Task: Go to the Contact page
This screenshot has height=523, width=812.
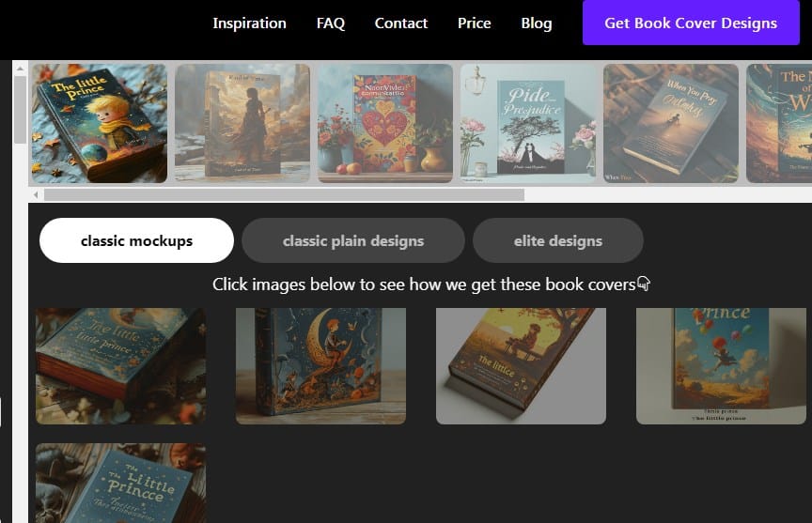Action: click(400, 23)
